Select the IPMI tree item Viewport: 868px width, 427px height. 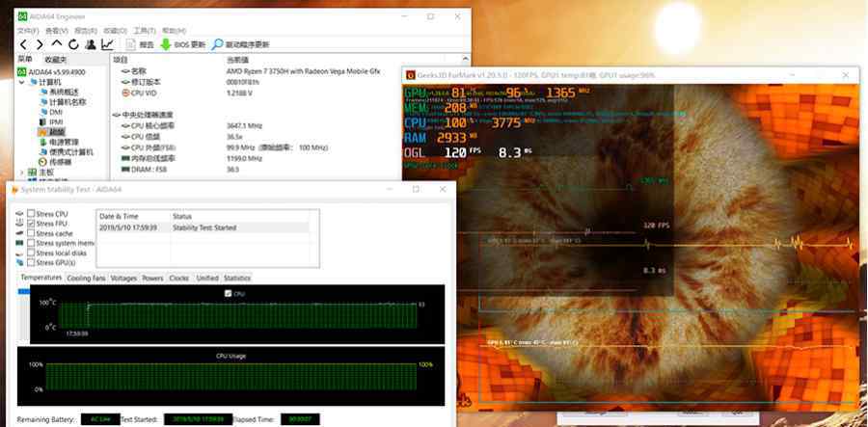[57, 121]
